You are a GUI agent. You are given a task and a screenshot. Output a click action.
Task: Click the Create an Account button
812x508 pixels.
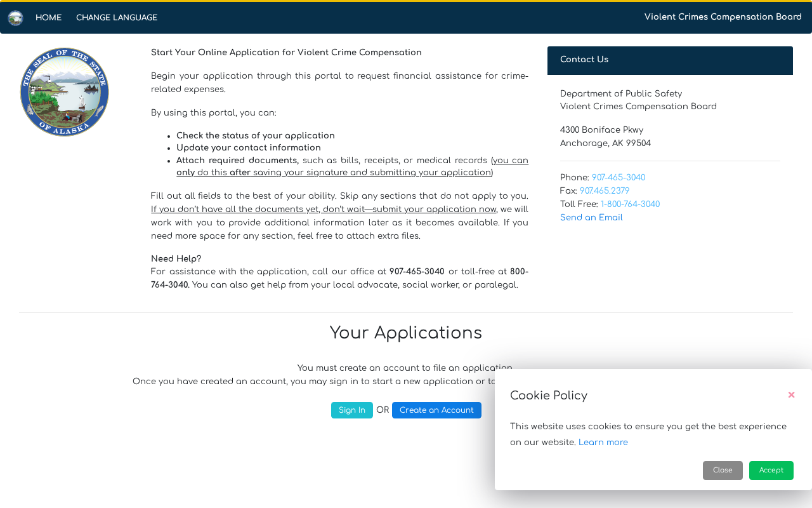click(x=436, y=410)
